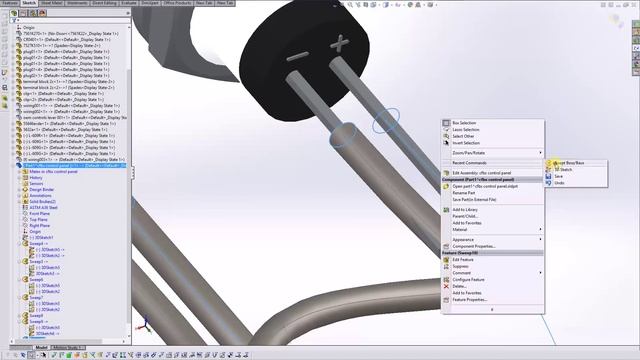
Task: Click the feature tree horizontal scrollbar
Action: (57, 341)
